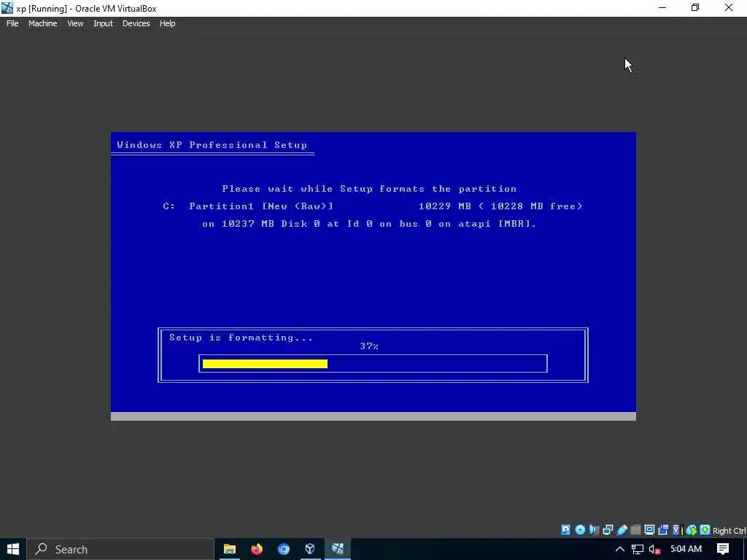
Task: Select the running xp VM taskbar icon
Action: coord(338,549)
